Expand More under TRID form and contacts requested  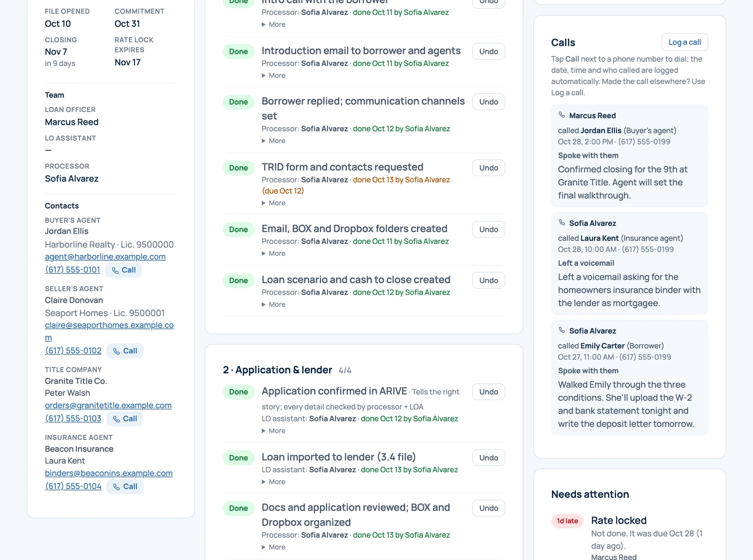(x=273, y=203)
